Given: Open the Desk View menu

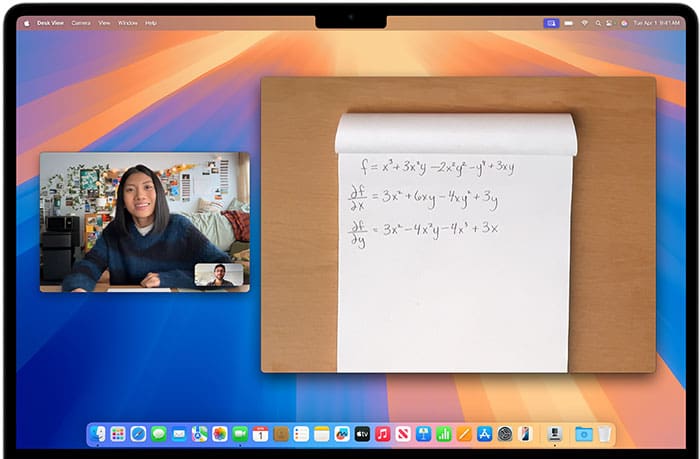Looking at the screenshot, I should [x=52, y=22].
